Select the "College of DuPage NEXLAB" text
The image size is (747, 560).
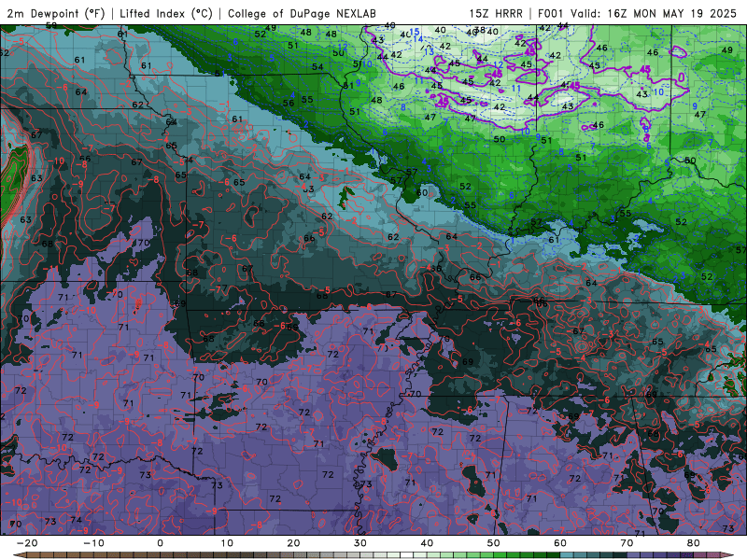tap(302, 13)
